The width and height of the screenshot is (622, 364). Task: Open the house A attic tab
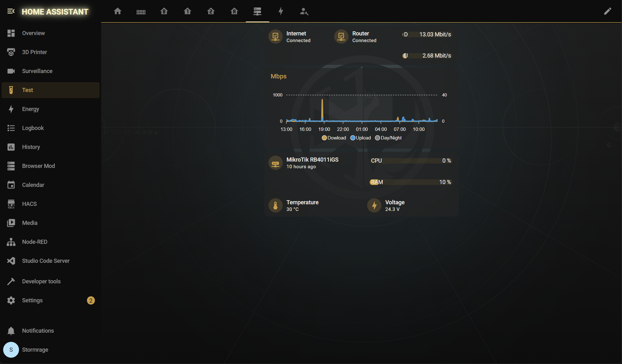[x=234, y=11]
